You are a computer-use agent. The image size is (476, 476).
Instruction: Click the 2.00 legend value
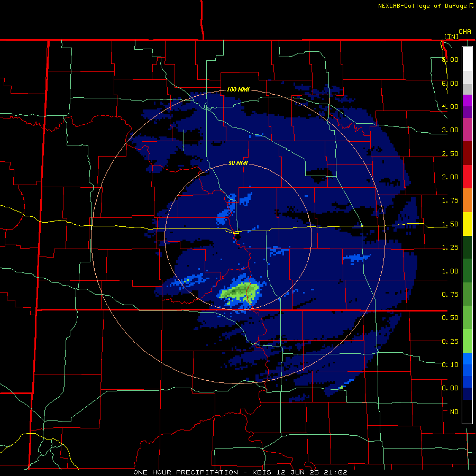point(450,177)
